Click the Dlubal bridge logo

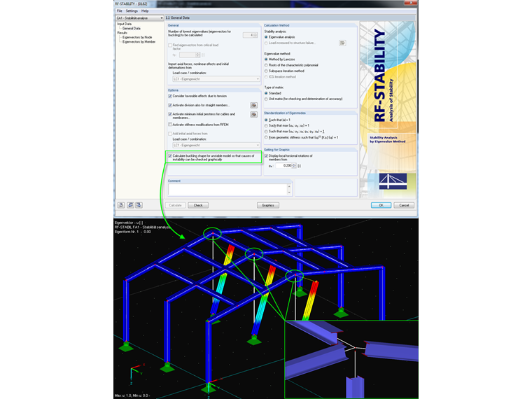[x=393, y=181]
